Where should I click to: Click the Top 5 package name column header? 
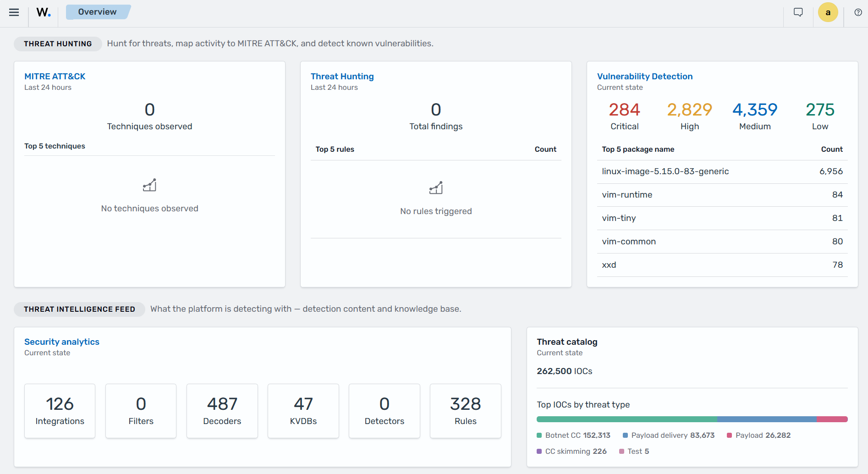click(638, 149)
